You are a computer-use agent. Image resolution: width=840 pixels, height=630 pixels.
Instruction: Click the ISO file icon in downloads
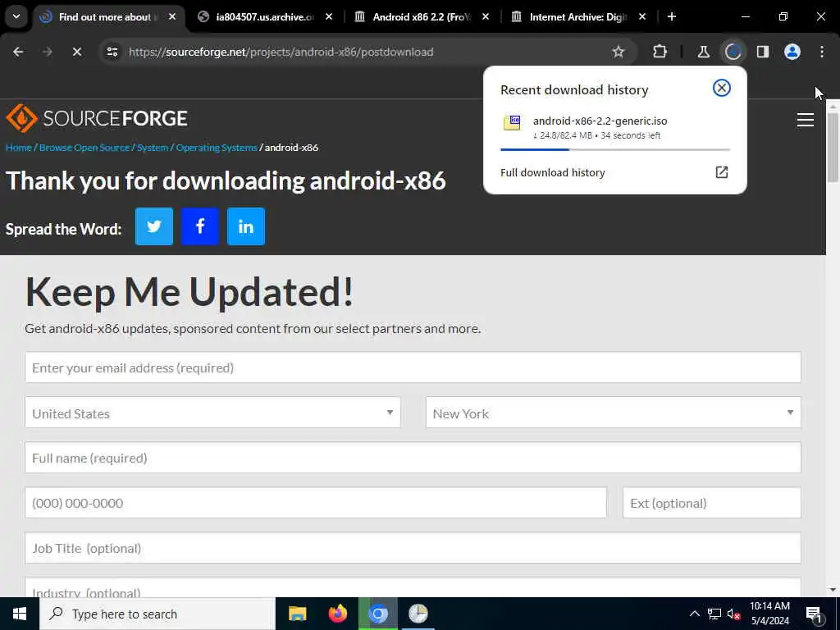(x=512, y=123)
